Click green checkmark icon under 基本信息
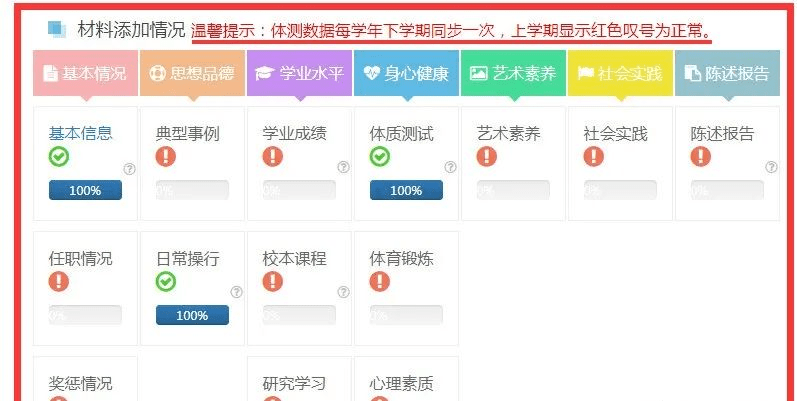797x401 pixels. pos(59,157)
